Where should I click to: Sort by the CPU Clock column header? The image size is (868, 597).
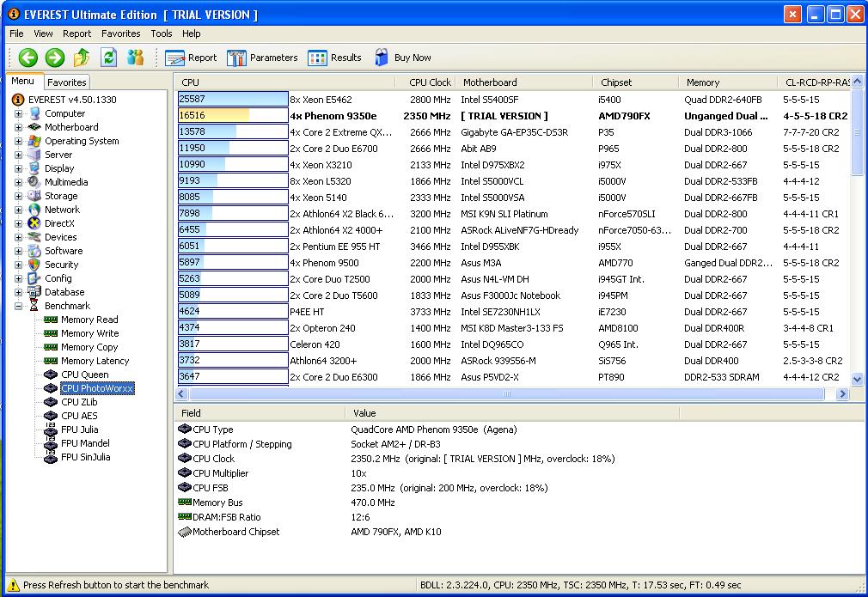pyautogui.click(x=429, y=82)
